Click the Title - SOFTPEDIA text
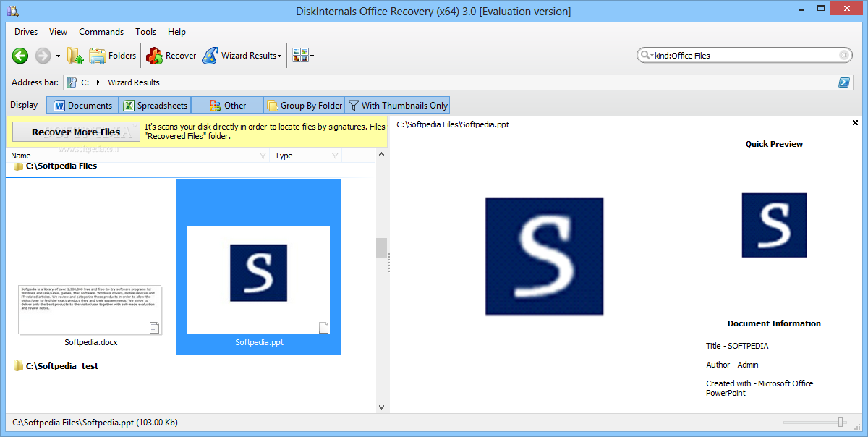 click(737, 346)
